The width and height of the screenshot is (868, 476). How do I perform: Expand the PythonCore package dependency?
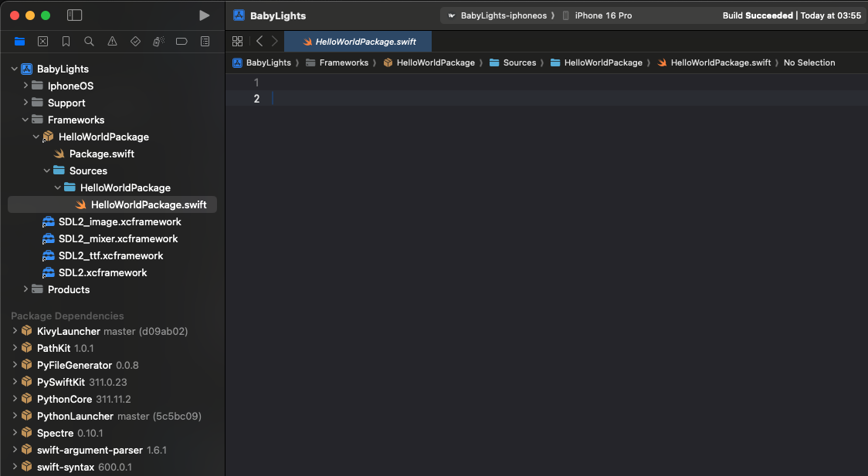coord(15,399)
